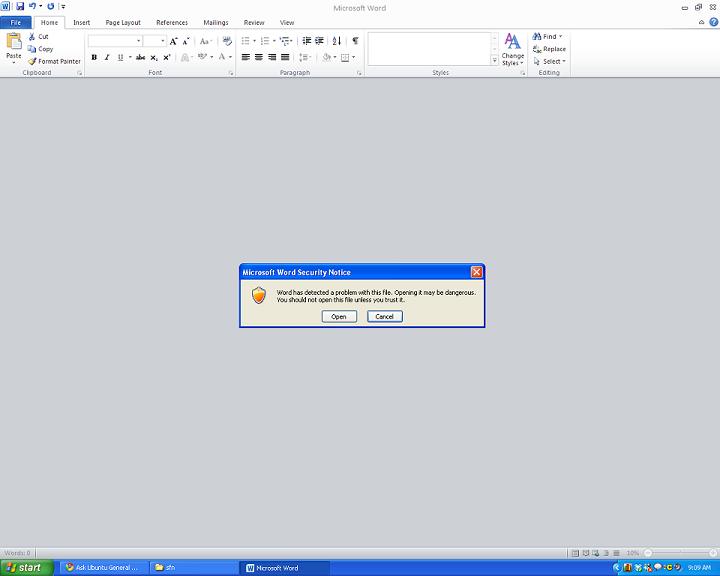Click the Justify alignment icon
This screenshot has height=576, width=720.
click(x=285, y=57)
